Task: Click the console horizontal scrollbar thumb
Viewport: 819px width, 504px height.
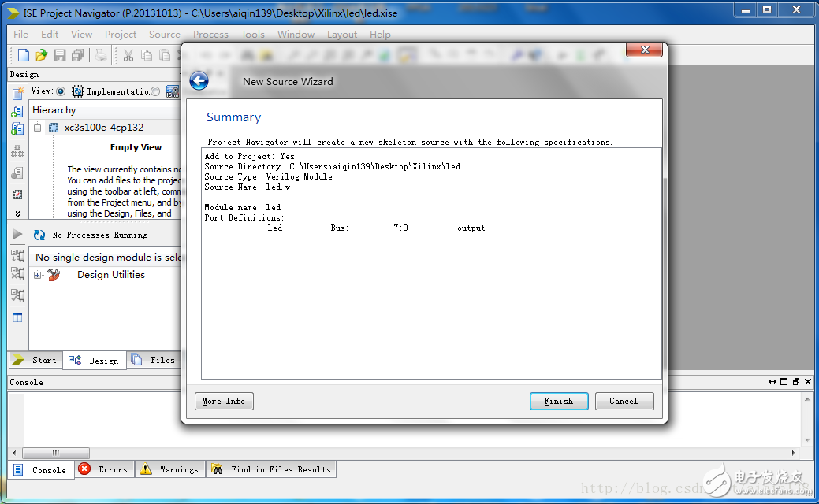Action: point(56,453)
